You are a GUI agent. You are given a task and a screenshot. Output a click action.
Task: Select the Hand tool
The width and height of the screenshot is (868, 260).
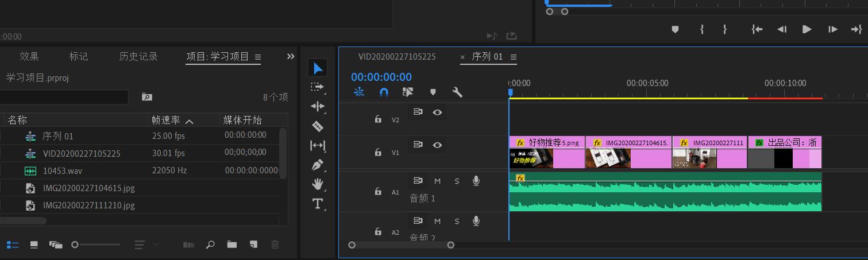point(318,184)
